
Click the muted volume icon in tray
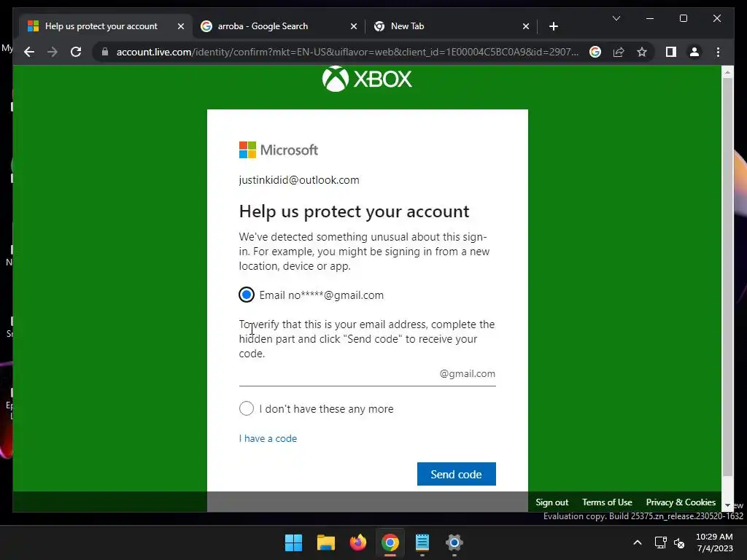click(x=679, y=542)
